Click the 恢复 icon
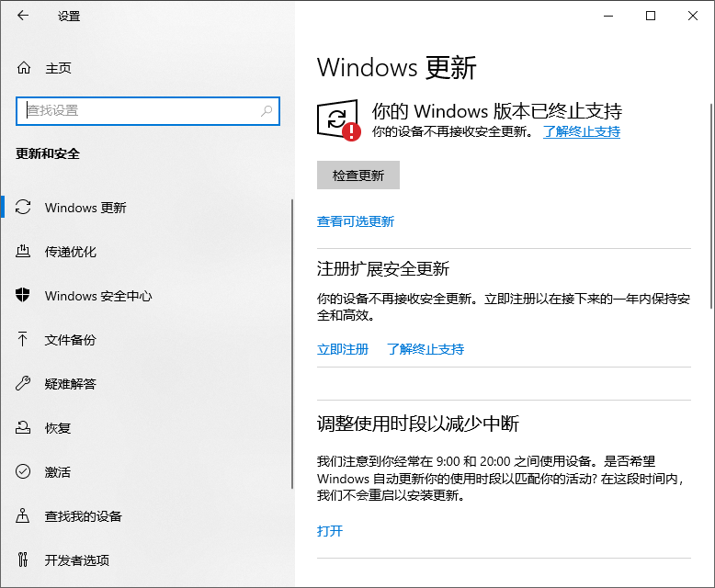This screenshot has width=715, height=588. 23,427
